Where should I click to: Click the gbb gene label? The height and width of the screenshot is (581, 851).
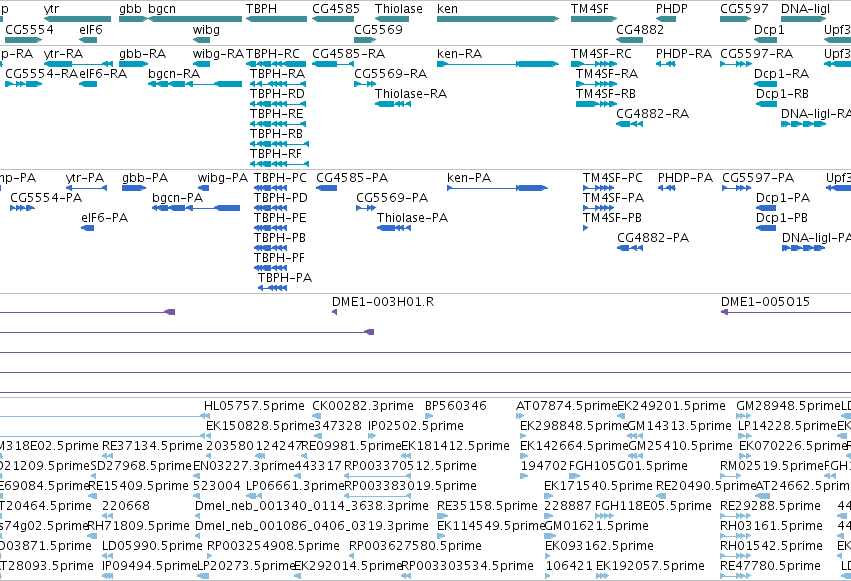coord(130,9)
